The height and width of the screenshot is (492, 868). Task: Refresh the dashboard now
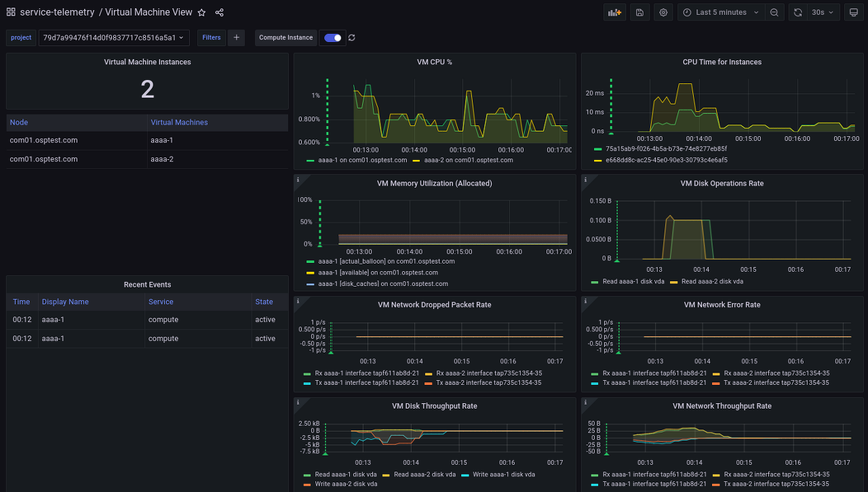[797, 12]
